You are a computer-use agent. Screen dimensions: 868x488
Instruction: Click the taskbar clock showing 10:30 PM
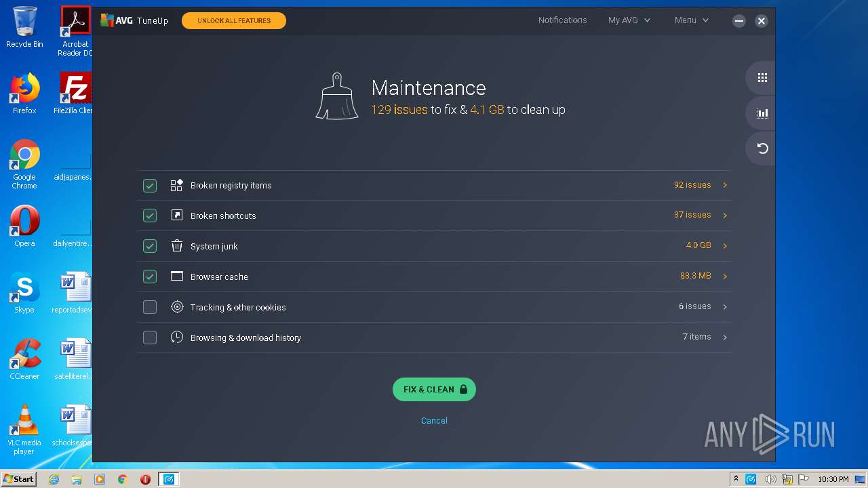click(x=833, y=479)
